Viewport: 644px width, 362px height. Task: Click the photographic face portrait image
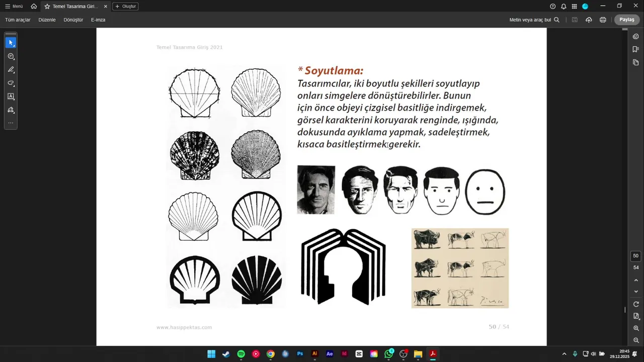[x=316, y=190]
